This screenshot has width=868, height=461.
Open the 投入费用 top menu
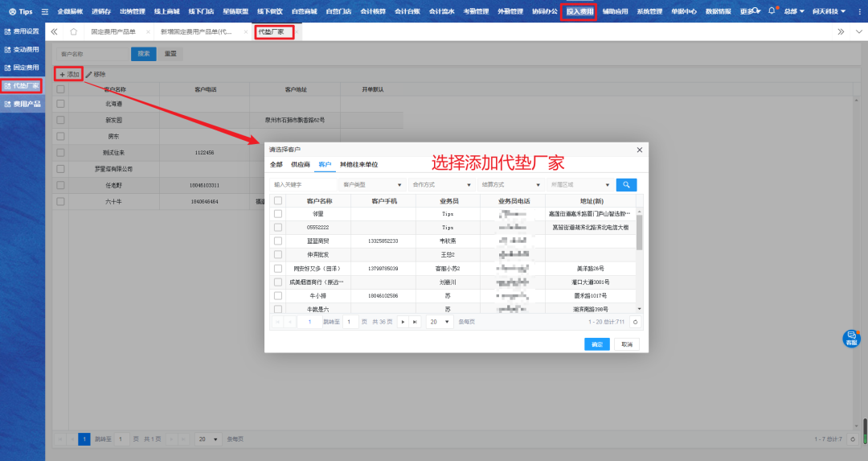(x=579, y=11)
